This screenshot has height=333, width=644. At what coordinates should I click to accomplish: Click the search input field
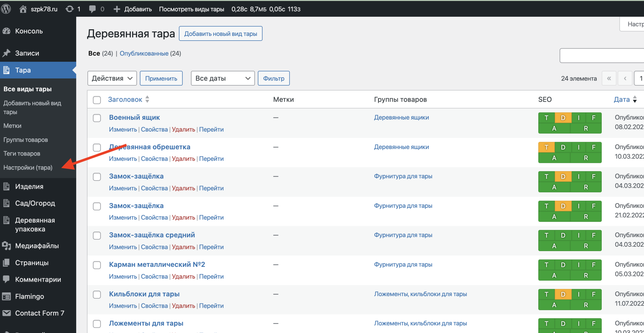[x=602, y=55]
